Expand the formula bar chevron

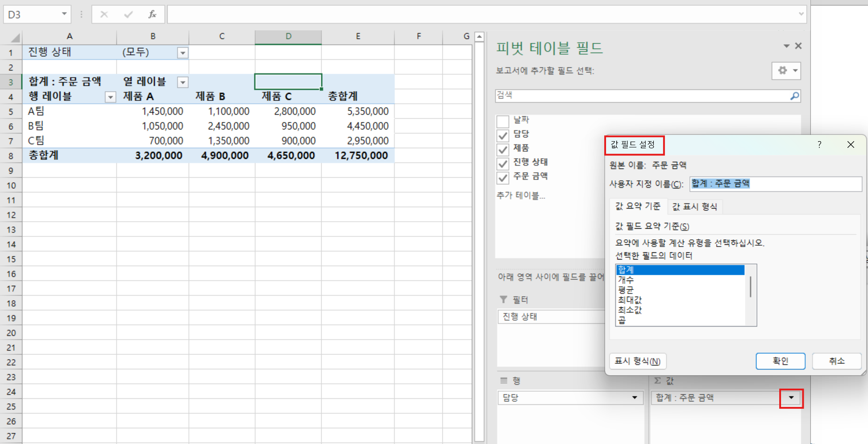[x=801, y=14]
